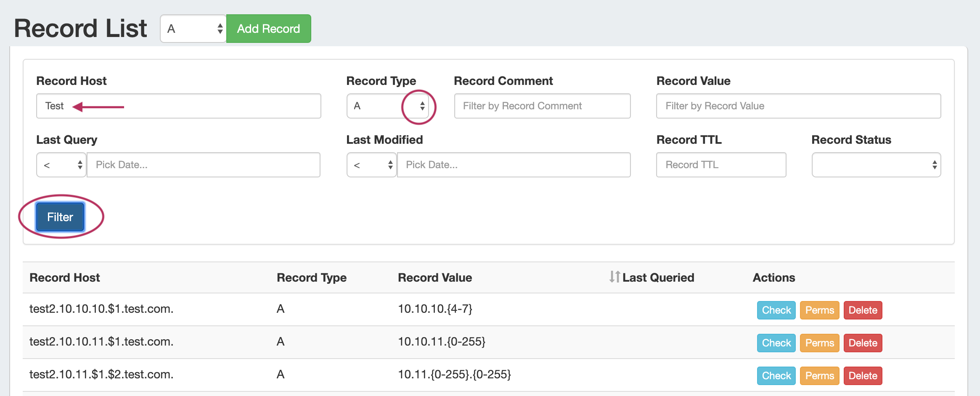Click Check for the 10.11.{0-255}.{0-255} record
The width and height of the screenshot is (980, 396).
click(776, 376)
